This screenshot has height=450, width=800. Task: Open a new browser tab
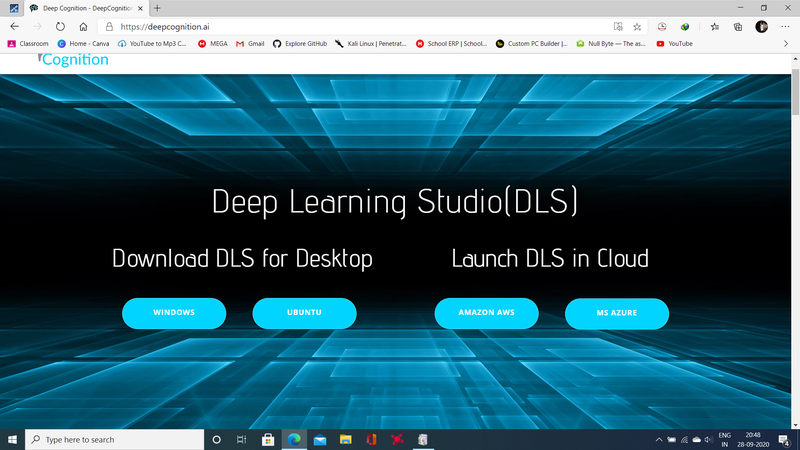pos(157,8)
